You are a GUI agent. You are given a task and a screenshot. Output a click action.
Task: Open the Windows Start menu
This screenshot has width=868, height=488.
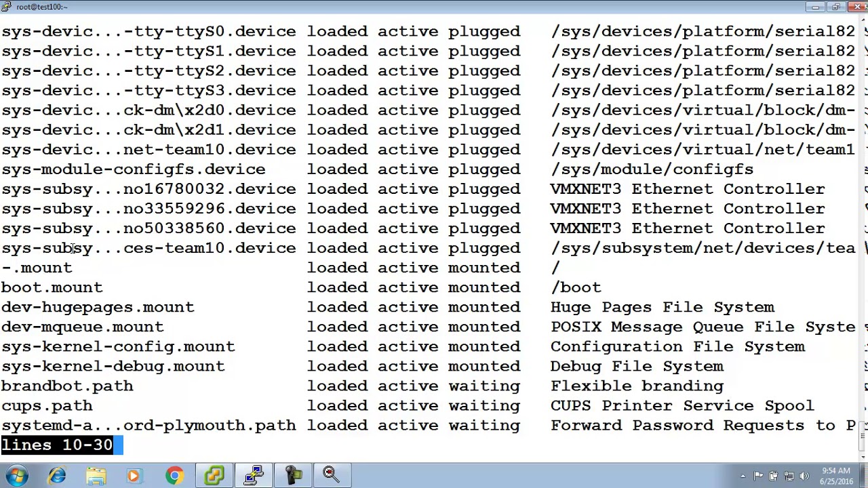point(16,476)
